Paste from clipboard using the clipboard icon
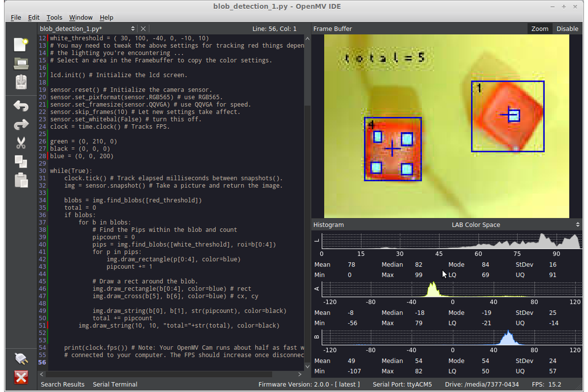588x392 pixels. pyautogui.click(x=21, y=180)
